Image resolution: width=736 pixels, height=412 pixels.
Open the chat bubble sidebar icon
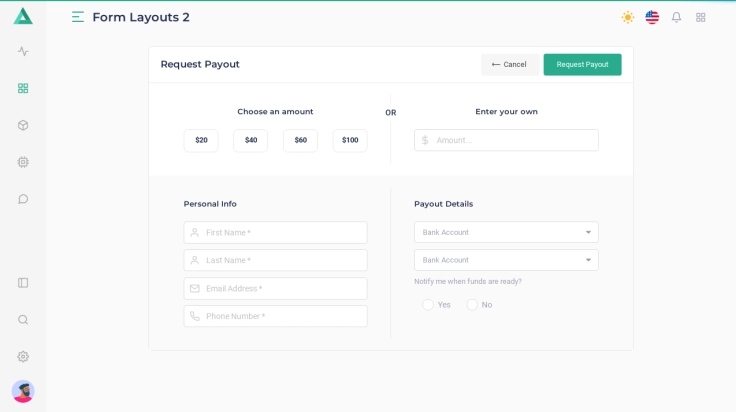pos(23,199)
